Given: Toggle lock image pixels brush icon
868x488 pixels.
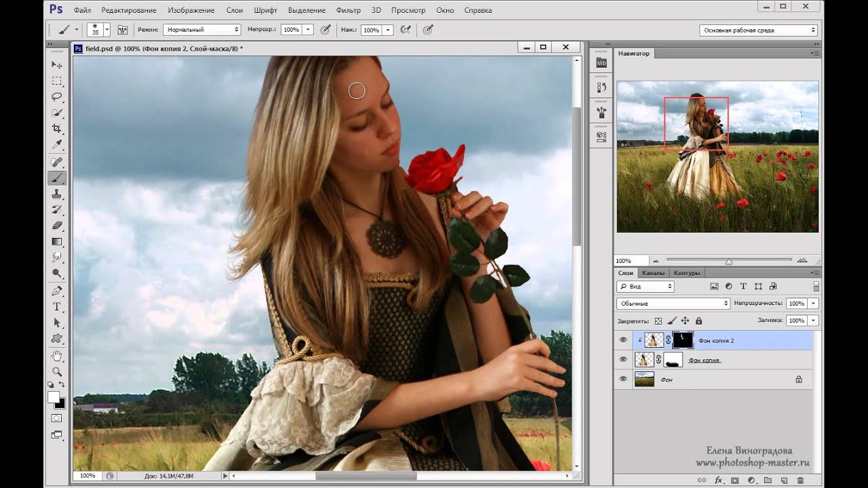Looking at the screenshot, I should point(671,321).
